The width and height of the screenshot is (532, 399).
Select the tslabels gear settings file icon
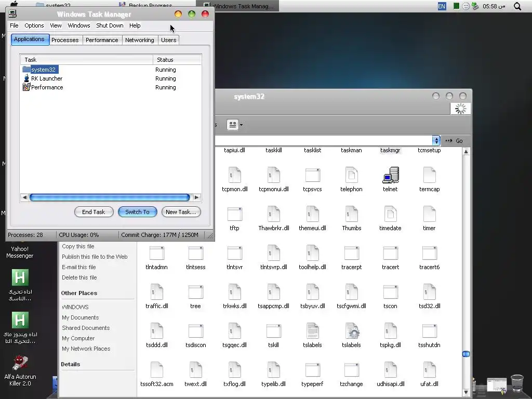pos(352,331)
